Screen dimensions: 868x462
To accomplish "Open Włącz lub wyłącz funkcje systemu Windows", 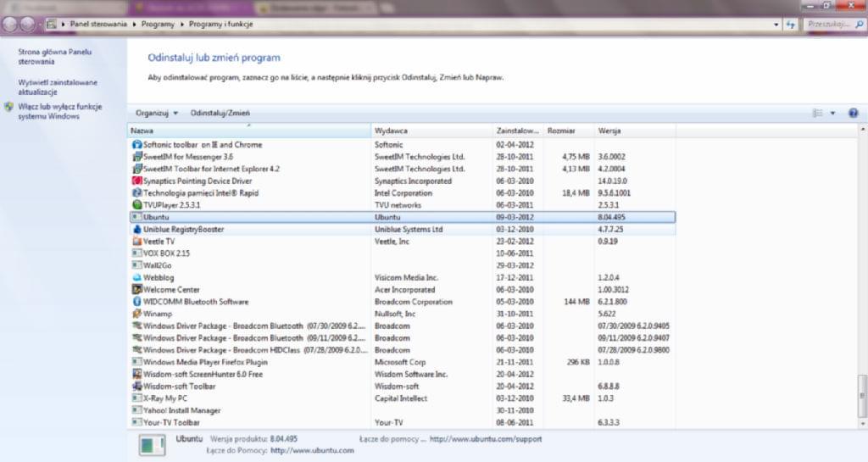I will (60, 111).
